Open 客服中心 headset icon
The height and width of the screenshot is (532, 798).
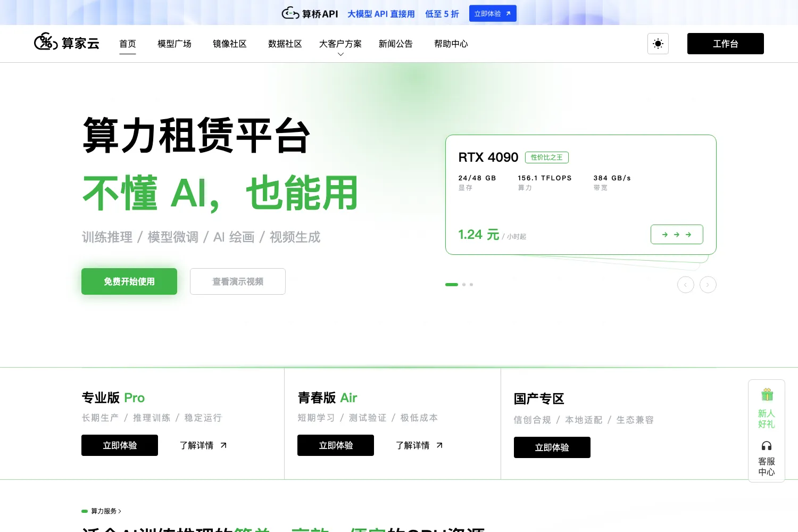pos(767,446)
